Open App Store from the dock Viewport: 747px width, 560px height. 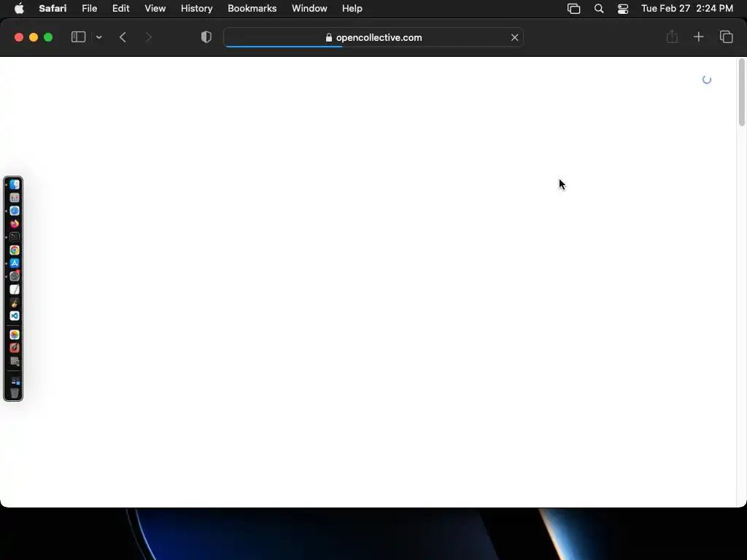[x=15, y=263]
